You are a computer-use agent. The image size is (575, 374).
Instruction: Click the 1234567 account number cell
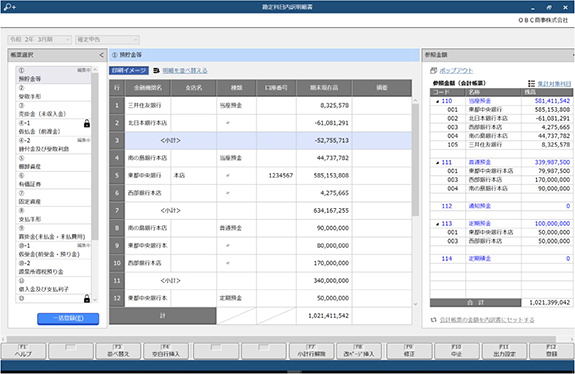point(276,176)
